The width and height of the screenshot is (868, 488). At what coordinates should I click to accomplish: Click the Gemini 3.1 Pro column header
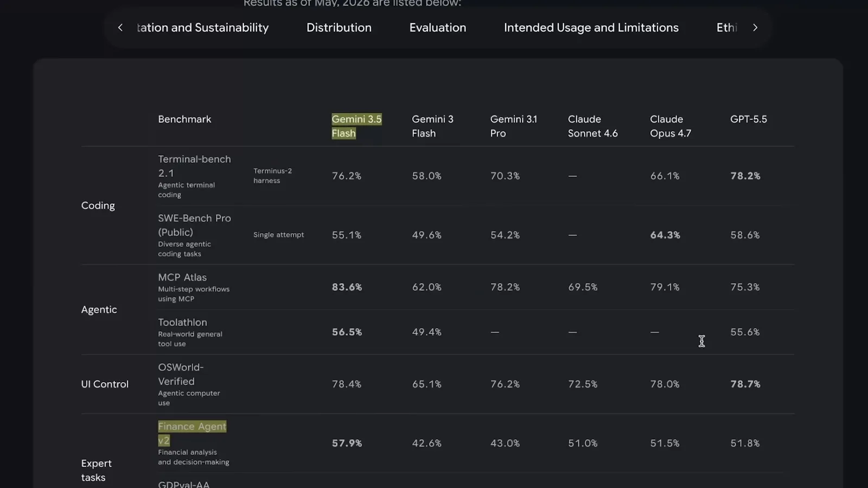[514, 126]
